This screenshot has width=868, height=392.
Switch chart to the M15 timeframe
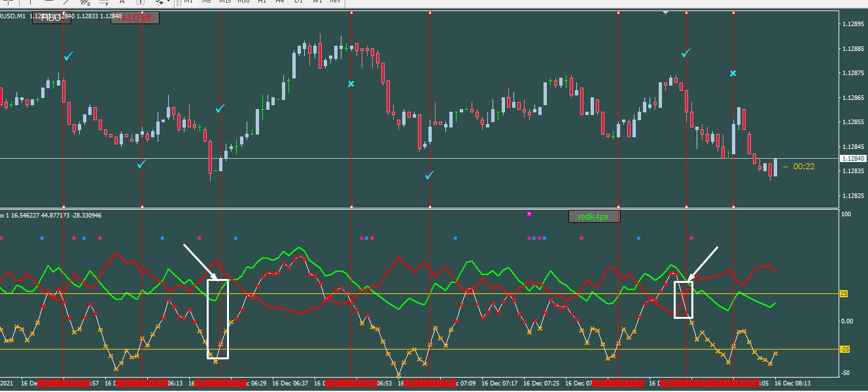point(225,2)
